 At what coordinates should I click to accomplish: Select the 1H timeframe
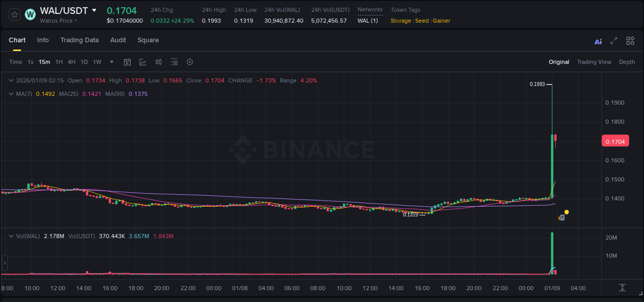coord(59,62)
